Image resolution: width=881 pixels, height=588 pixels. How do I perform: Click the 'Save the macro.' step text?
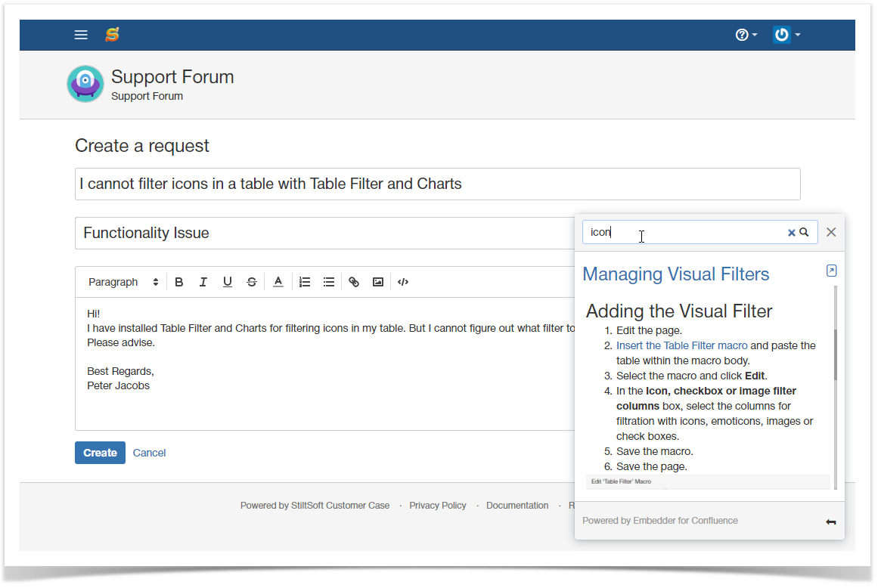click(655, 451)
